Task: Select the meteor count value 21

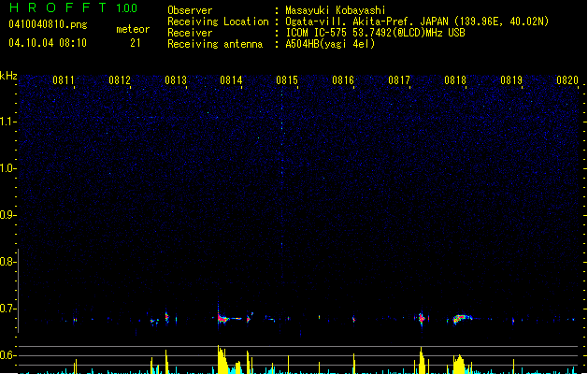Action: [x=136, y=43]
